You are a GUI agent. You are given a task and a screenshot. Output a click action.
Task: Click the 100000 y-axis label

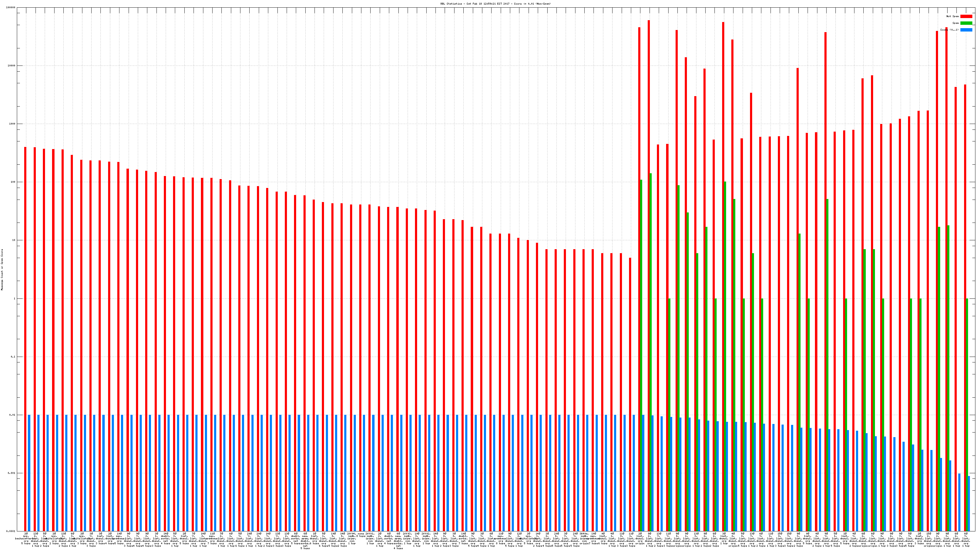coord(11,8)
